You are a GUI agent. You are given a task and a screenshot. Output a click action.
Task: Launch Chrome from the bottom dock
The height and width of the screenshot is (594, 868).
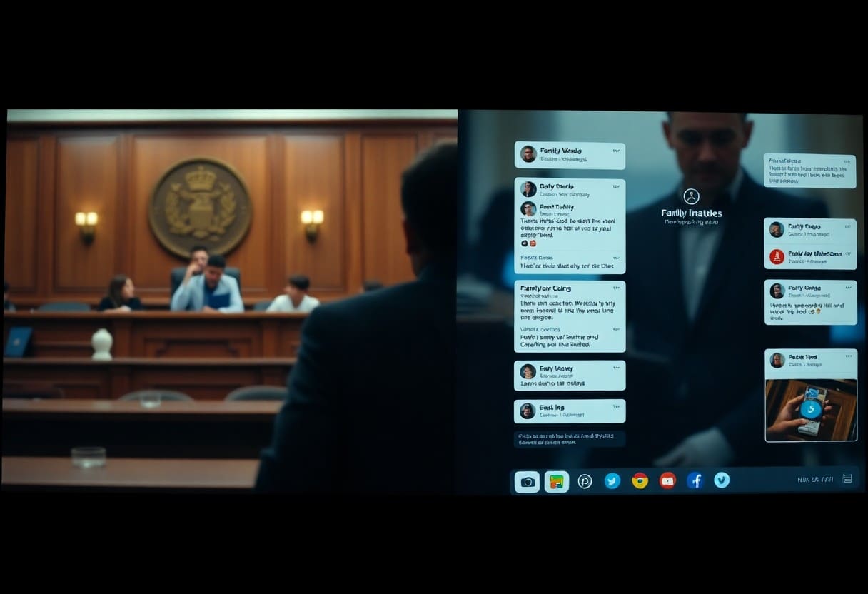coord(640,481)
